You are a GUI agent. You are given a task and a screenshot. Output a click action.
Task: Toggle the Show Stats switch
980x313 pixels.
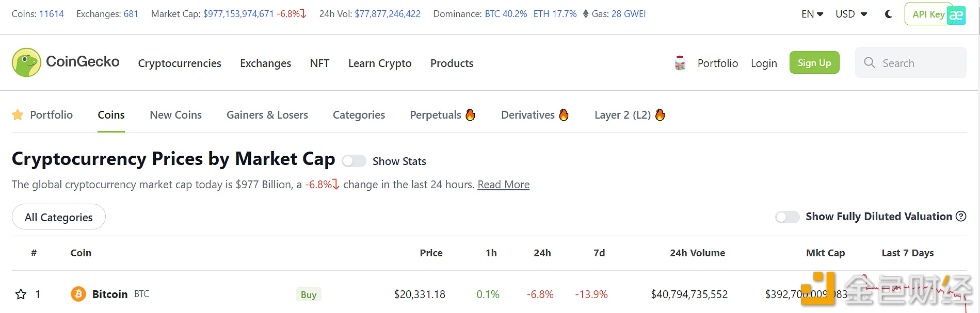(354, 161)
